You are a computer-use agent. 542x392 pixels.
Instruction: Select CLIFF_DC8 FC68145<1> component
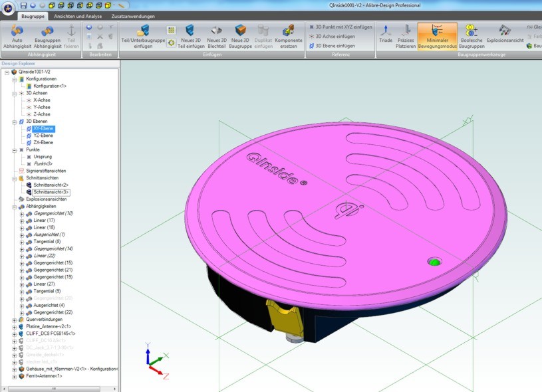pos(51,334)
